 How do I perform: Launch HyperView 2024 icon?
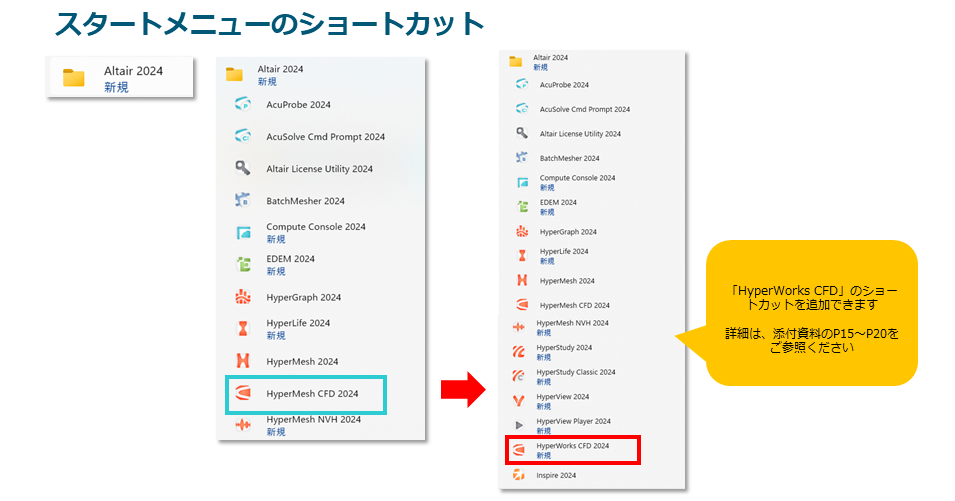click(519, 401)
